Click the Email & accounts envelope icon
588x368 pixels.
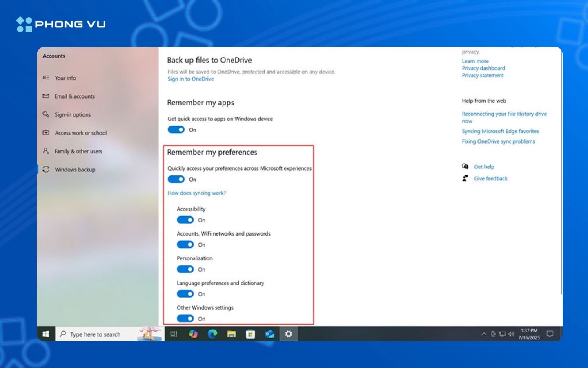coord(46,96)
